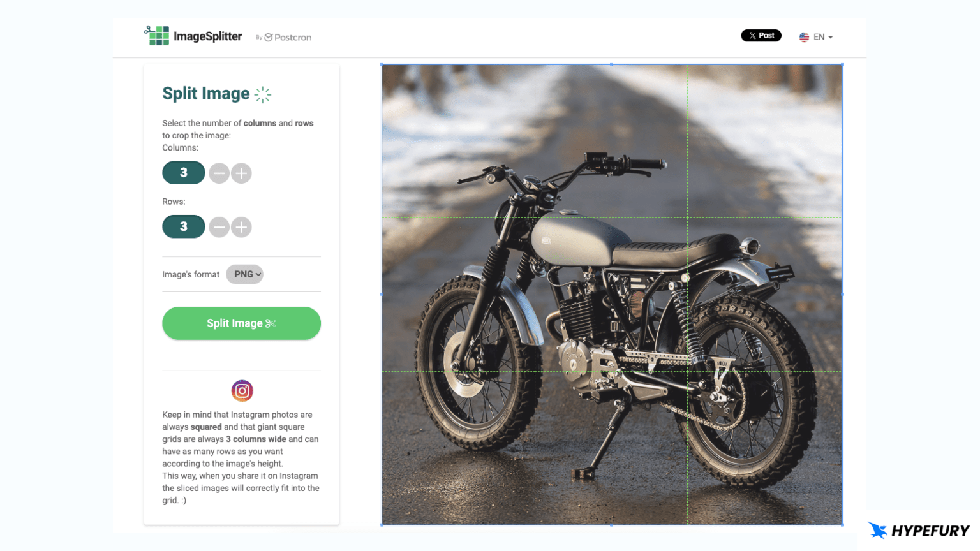Image resolution: width=980 pixels, height=551 pixels.
Task: Open the PNG image format dropdown
Action: 244,274
